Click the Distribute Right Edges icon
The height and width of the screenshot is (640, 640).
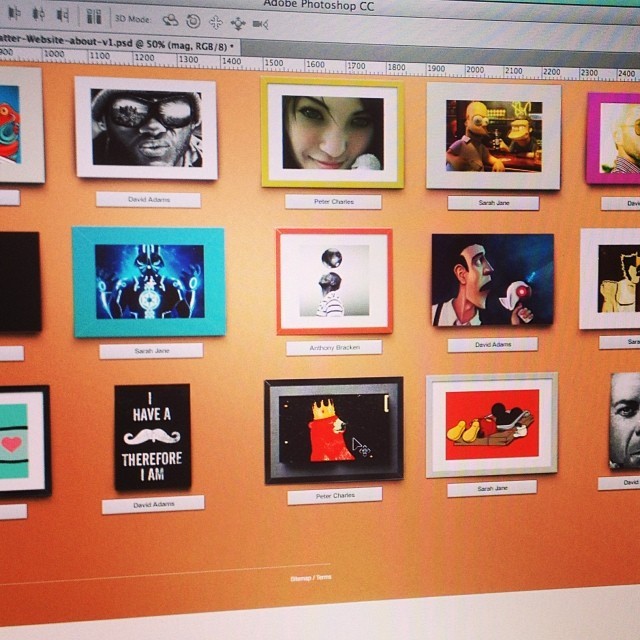(x=63, y=16)
